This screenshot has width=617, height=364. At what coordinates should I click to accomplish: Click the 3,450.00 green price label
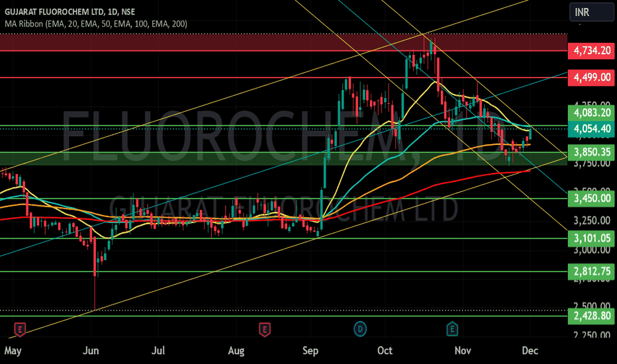tap(591, 199)
